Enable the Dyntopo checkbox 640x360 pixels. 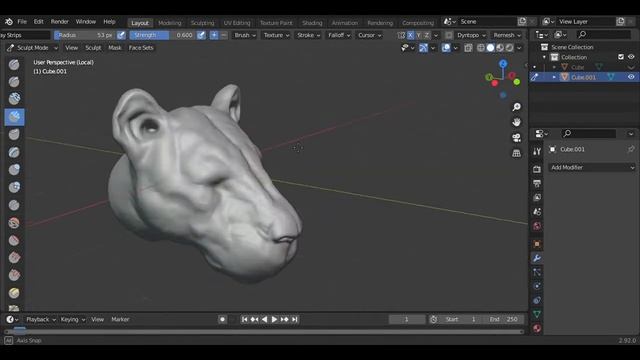click(449, 35)
